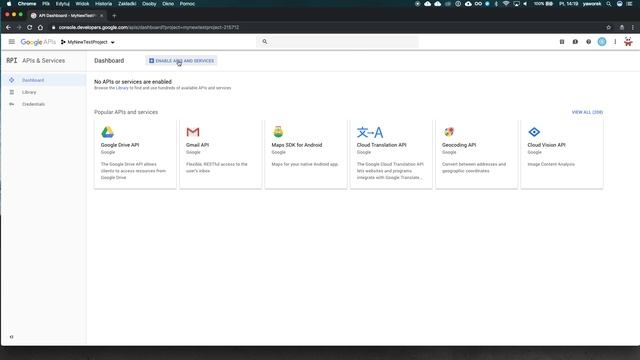Click the Cloud Vision diamond icon
Image resolution: width=640 pixels, height=360 pixels.
(534, 132)
